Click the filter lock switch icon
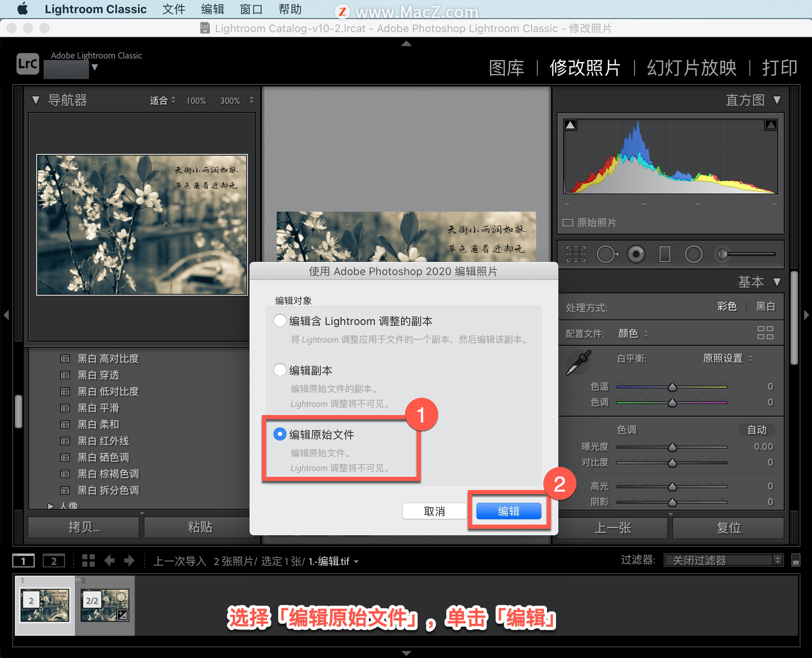Image resolution: width=812 pixels, height=658 pixels. pos(796,560)
